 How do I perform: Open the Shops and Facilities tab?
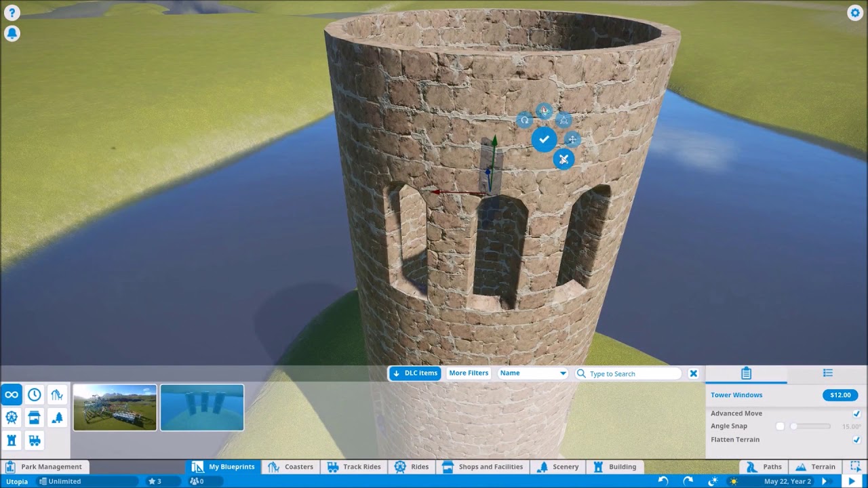pyautogui.click(x=483, y=466)
